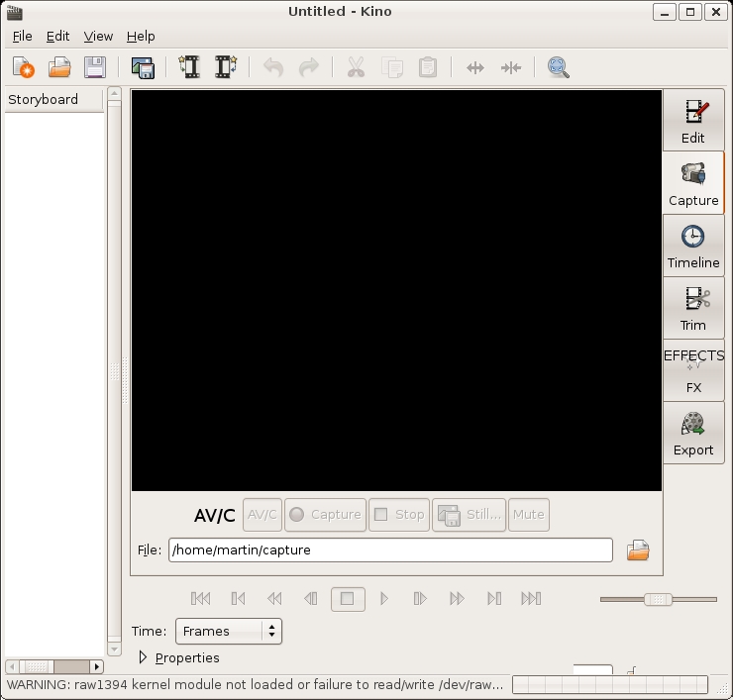Toggle the AV/C control button
Viewport: 733px width, 700px height.
click(262, 515)
